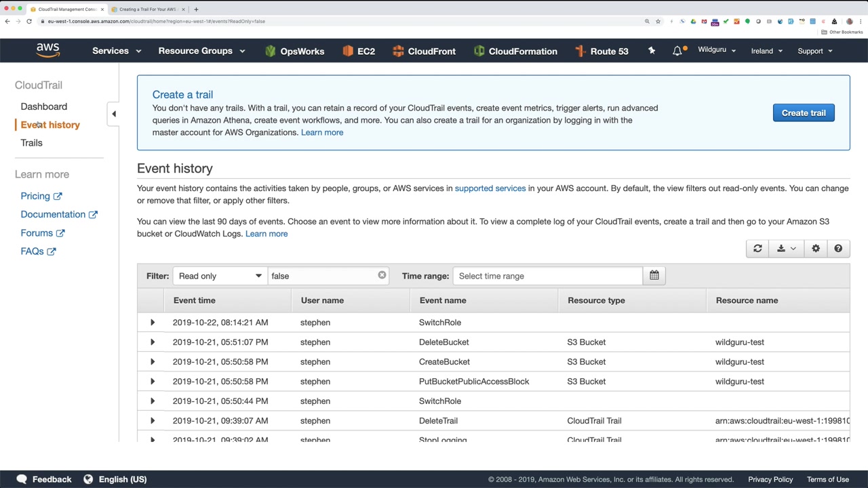The image size is (868, 488).
Task: Open the Ireland region dropdown
Action: pyautogui.click(x=766, y=51)
